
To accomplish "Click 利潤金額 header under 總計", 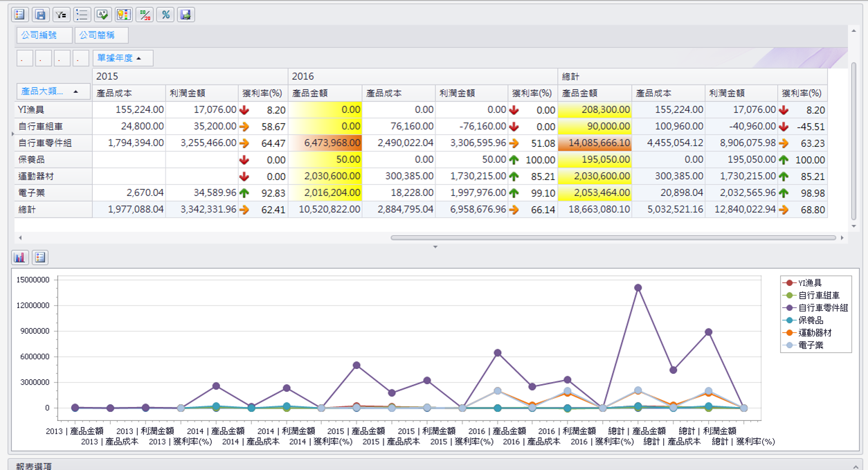I will (x=742, y=93).
